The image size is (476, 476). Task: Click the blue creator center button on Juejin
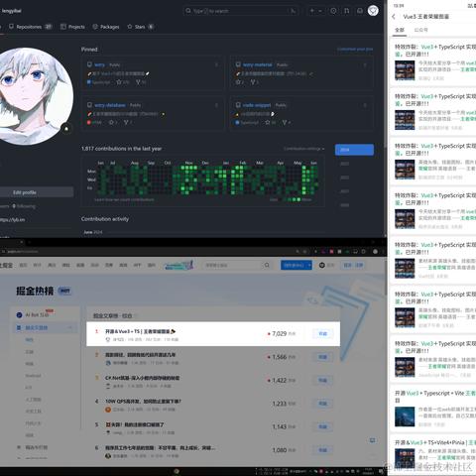click(294, 265)
